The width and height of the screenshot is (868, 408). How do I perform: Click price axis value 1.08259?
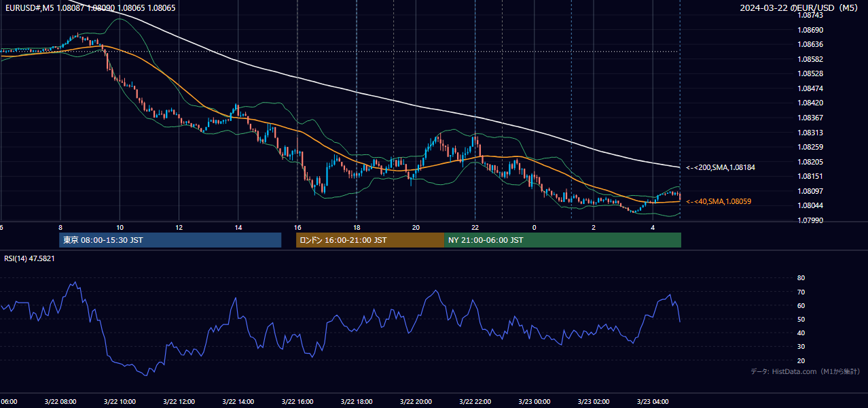point(809,147)
